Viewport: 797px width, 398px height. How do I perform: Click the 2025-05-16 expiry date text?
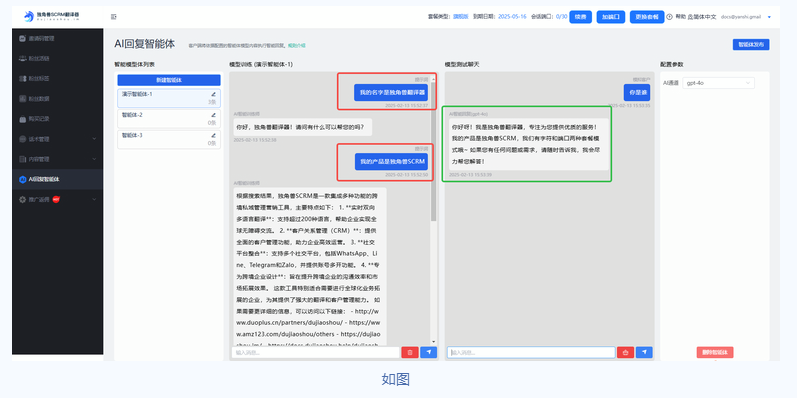click(x=512, y=17)
